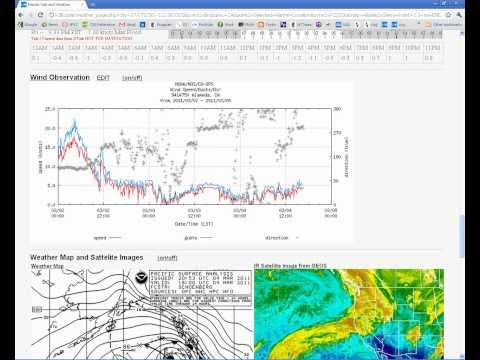
Task: Click the page vertical scrollbar thumb
Action: click(x=462, y=236)
